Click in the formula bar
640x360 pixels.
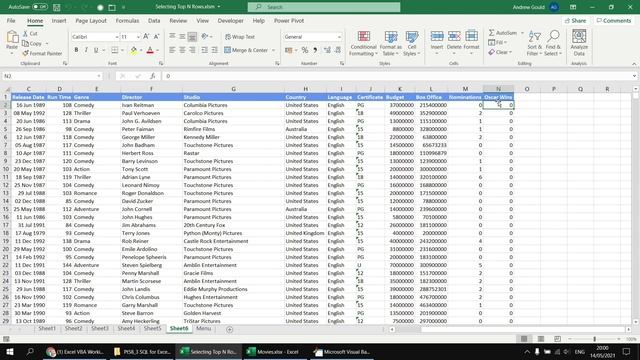coord(398,76)
